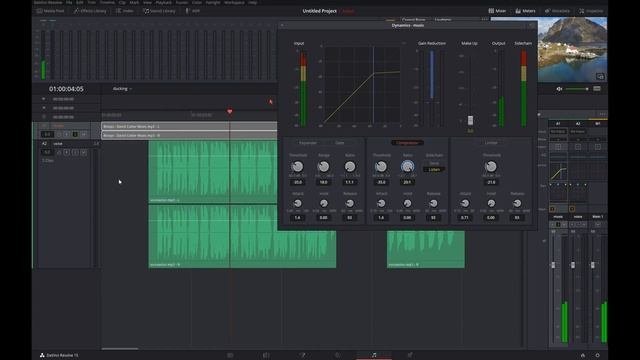640x360 pixels.
Task: Click the Make Up gain slider handle
Action: 470,120
